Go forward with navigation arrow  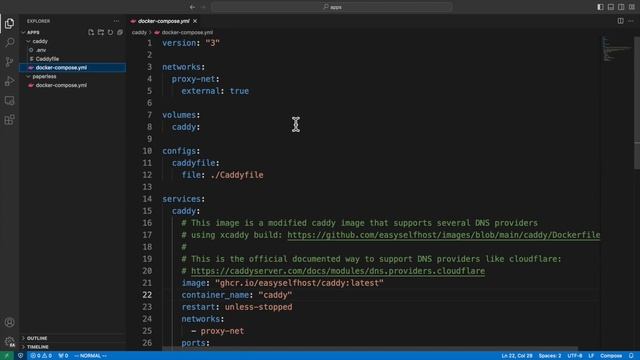click(x=203, y=7)
